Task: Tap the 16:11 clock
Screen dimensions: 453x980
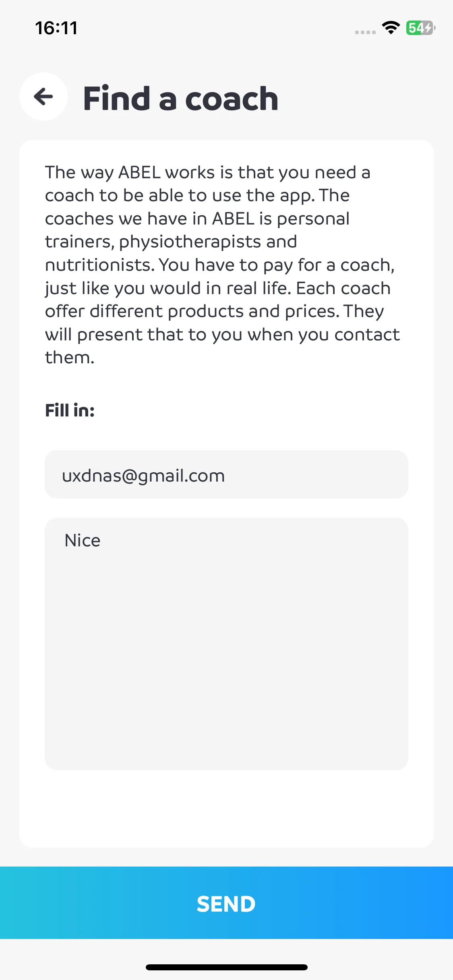Action: 56,28
